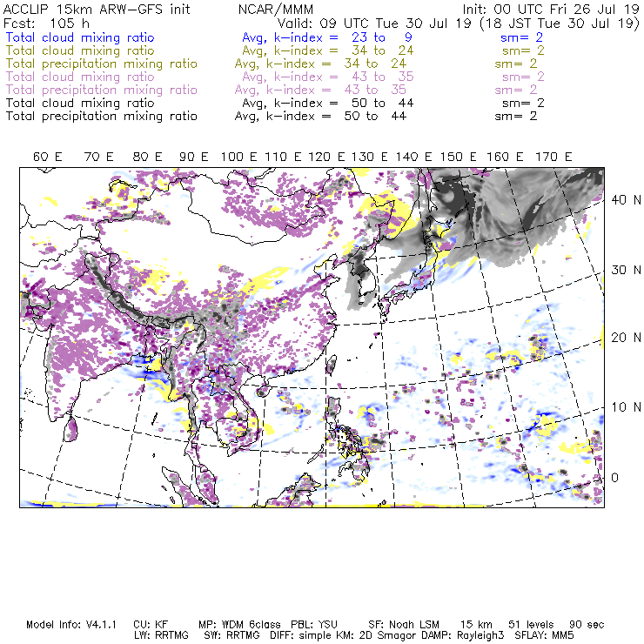The width and height of the screenshot is (644, 644).
Task: Select 'sm= 2' on black precipitation row
Action: (516, 117)
